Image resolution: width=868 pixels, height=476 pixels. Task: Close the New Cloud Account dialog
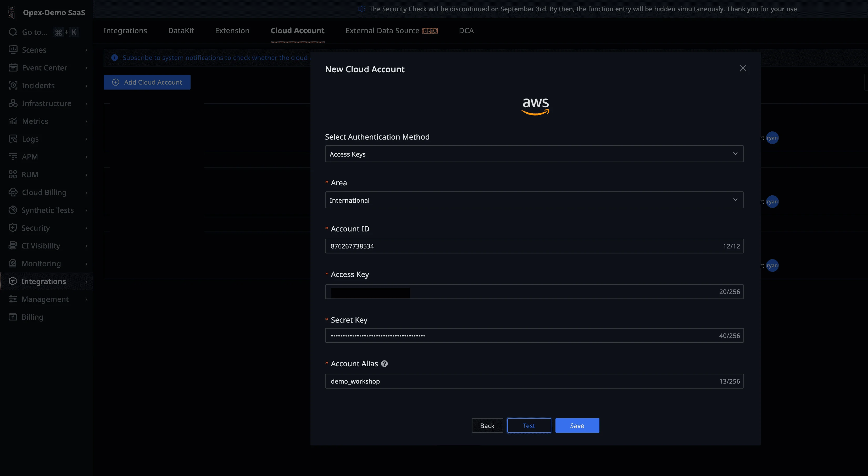coord(743,68)
